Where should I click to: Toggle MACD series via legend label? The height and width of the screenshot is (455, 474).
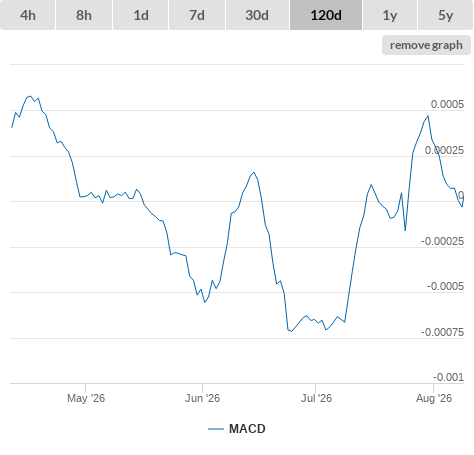pos(247,429)
